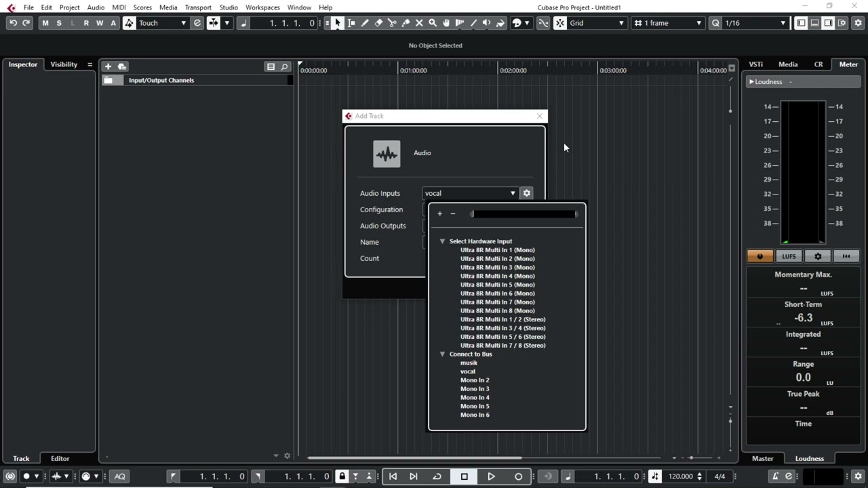Open the 1/16 quantize preset dropdown
This screenshot has width=868, height=488.
pos(755,23)
